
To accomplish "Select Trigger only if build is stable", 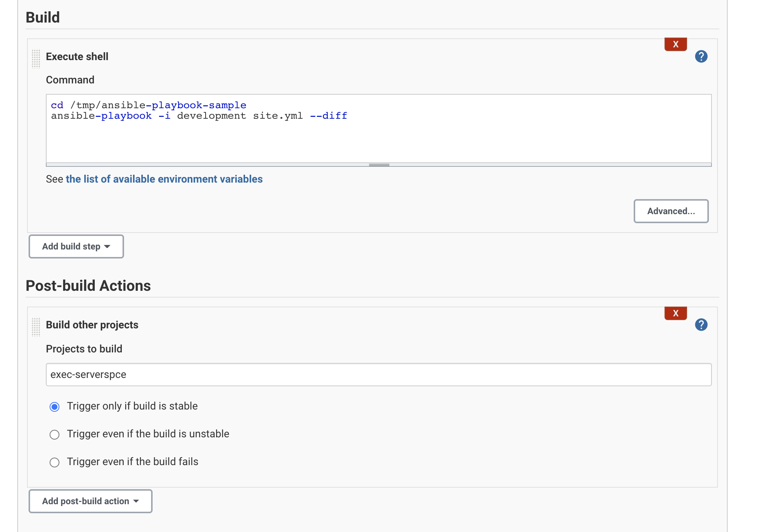I will (x=54, y=407).
